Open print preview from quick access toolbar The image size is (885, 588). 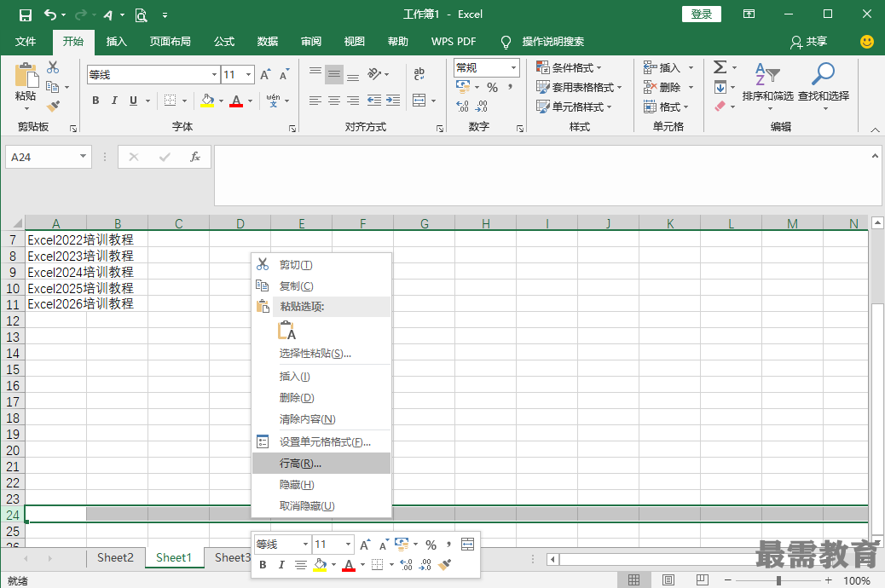(x=141, y=14)
